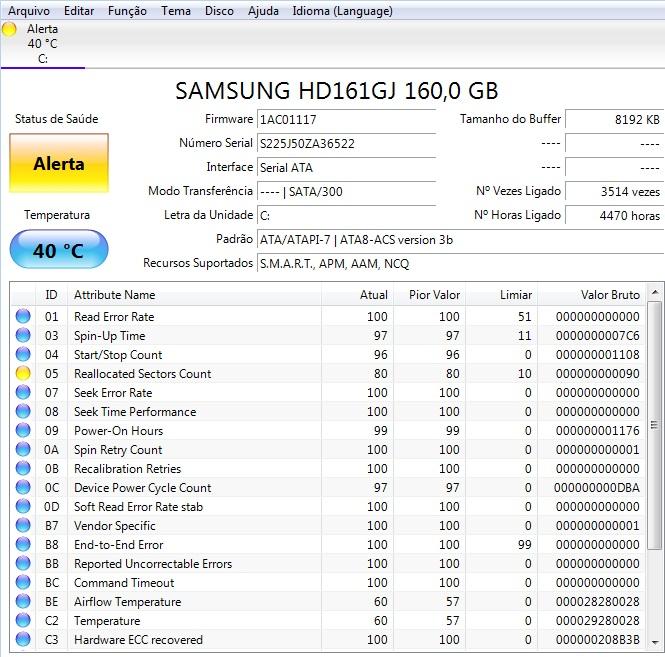
Task: Open the Ajuda menu
Action: click(263, 11)
